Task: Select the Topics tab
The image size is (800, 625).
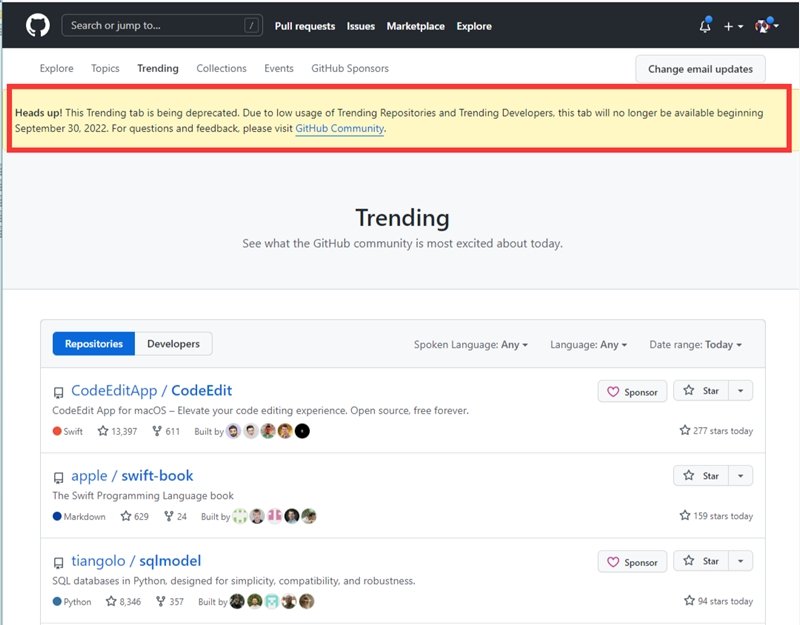Action: 105,68
